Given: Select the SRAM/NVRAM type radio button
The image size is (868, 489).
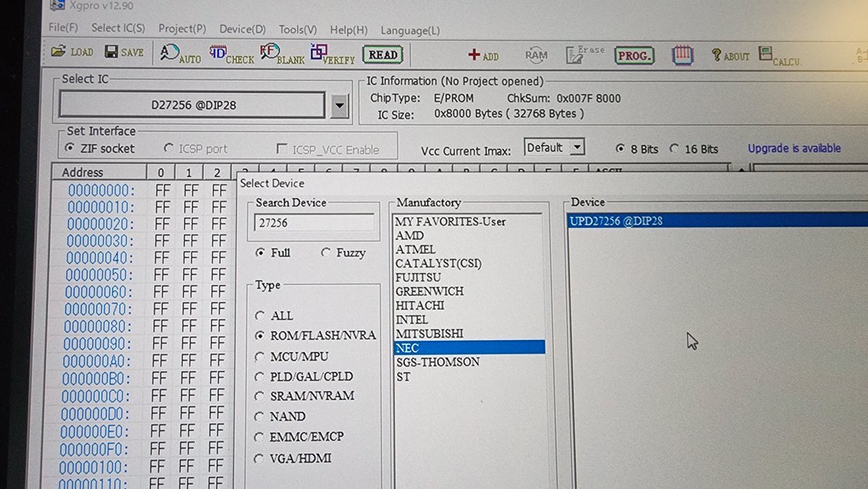Looking at the screenshot, I should coord(260,396).
